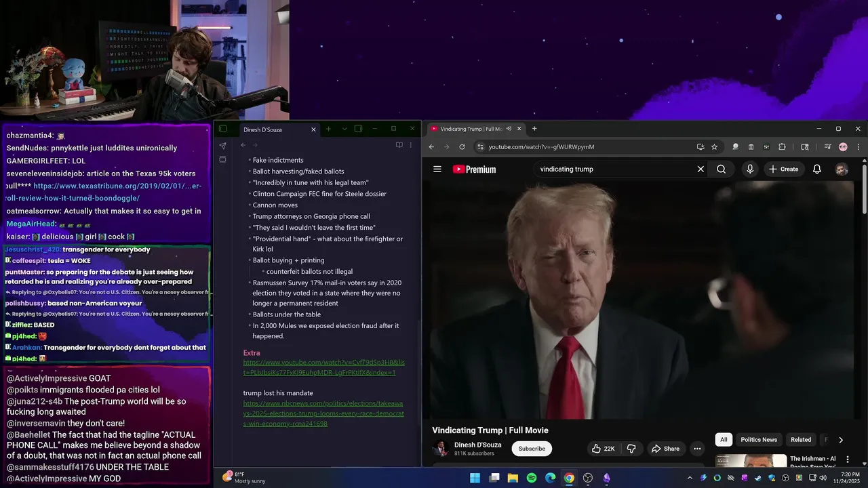Open File Explorer from the taskbar
The image size is (868, 488).
point(513,478)
